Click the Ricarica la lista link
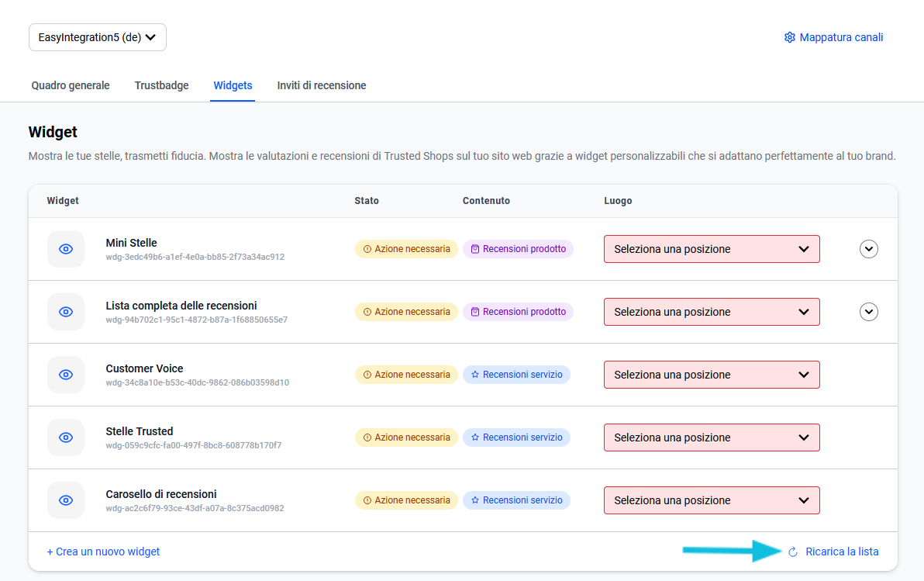 [x=842, y=552]
